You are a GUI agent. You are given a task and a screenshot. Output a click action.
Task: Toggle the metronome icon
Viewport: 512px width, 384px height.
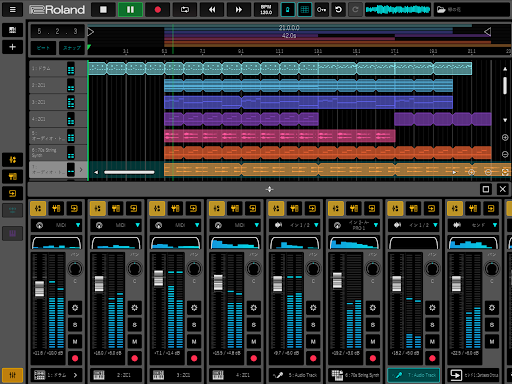pyautogui.click(x=287, y=10)
